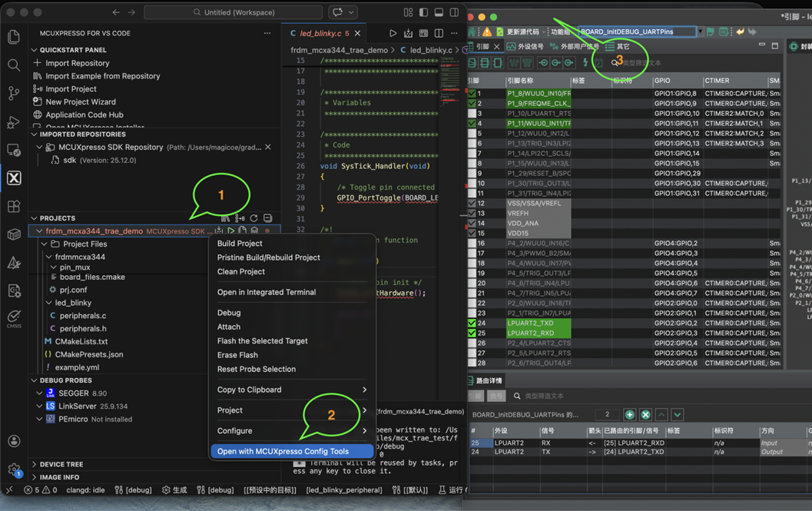Open the CMSIS view in the activity bar

(x=14, y=318)
